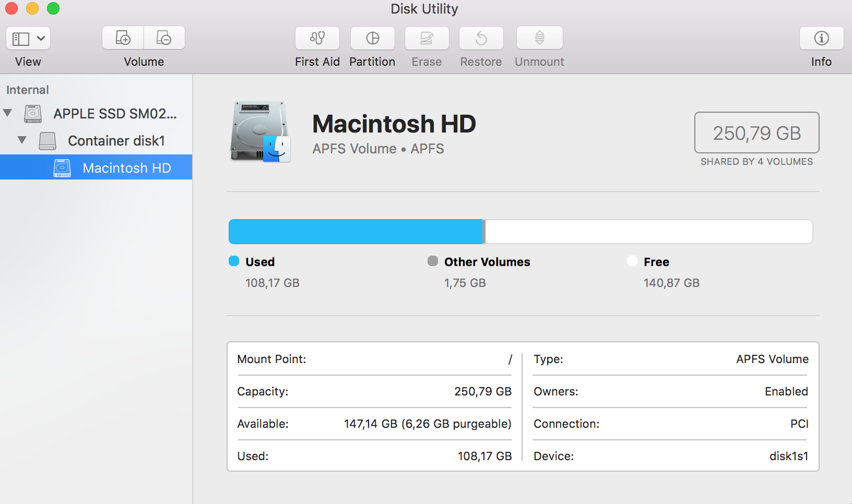The width and height of the screenshot is (852, 504).
Task: Click the Macintosh HD sidebar volume icon
Action: [62, 168]
